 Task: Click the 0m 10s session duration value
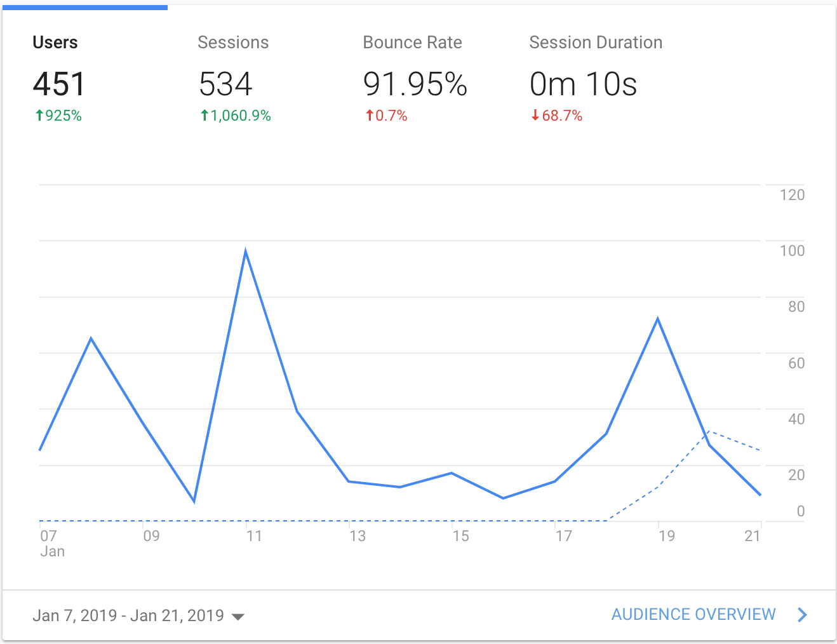click(583, 84)
